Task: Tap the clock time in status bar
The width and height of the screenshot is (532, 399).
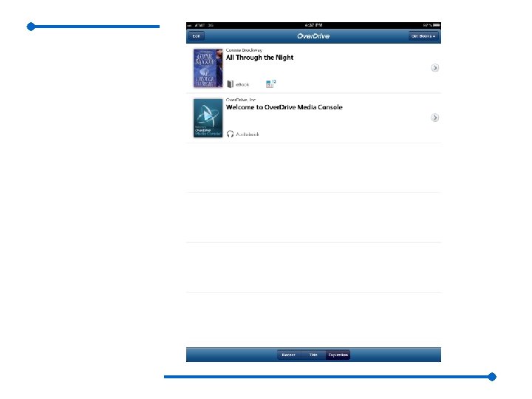Action: (x=313, y=25)
